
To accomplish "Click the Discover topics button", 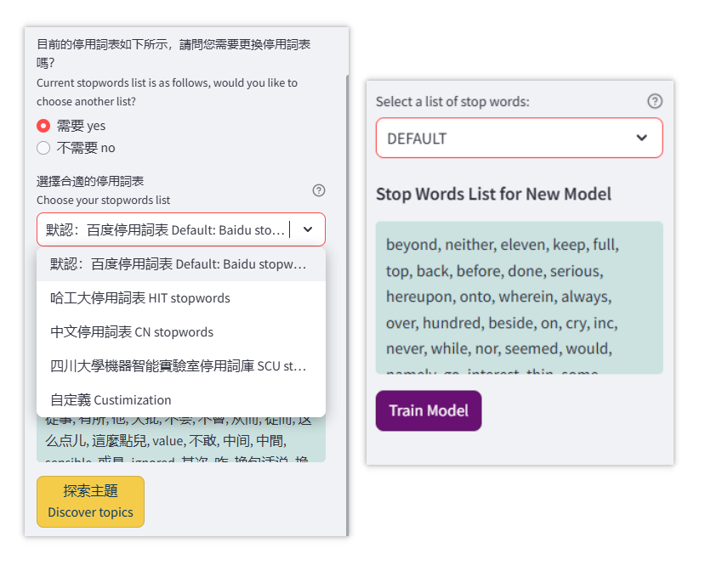I will [90, 501].
